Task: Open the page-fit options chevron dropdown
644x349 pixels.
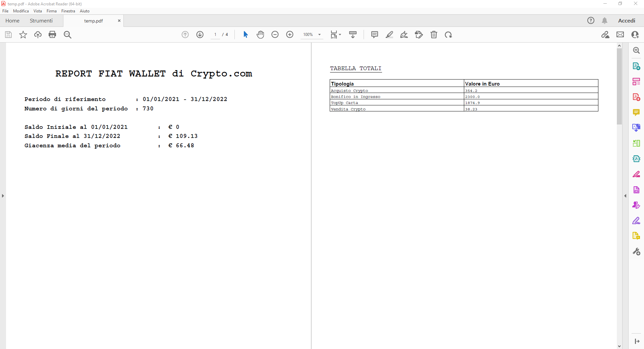Action: click(340, 35)
